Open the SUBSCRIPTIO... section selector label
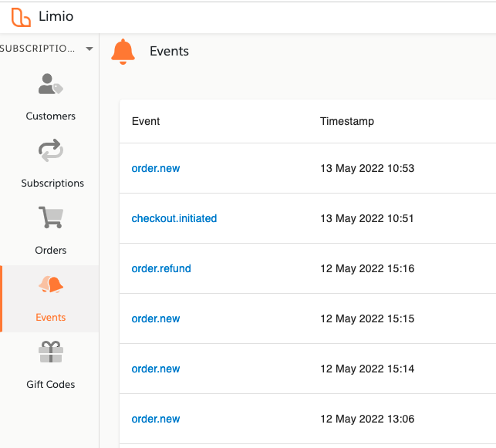The image size is (496, 448). coord(37,49)
